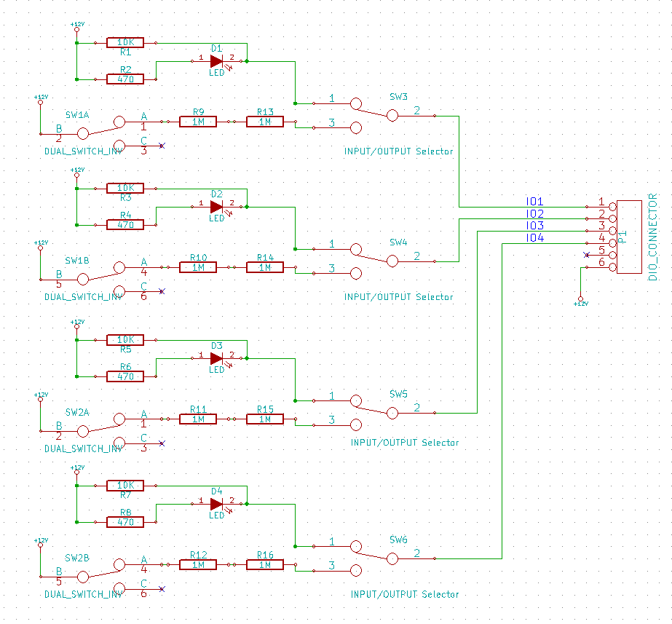
Task: Click SW2A pin A terminal circle
Action: point(119,419)
